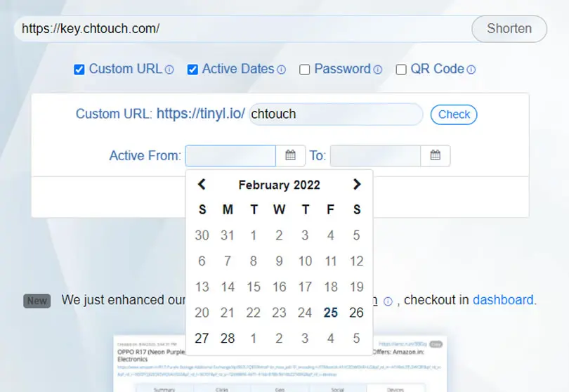This screenshot has height=392, width=569.
Task: Check custom URL availability with Check button
Action: point(454,115)
